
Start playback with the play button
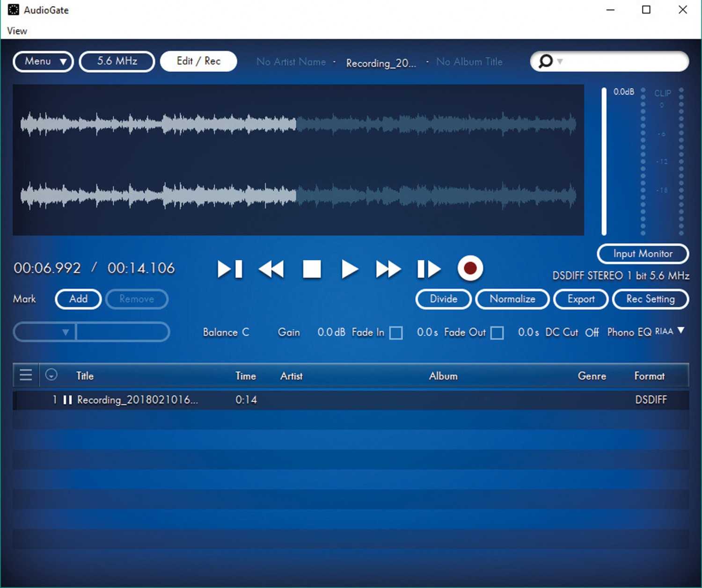point(350,269)
